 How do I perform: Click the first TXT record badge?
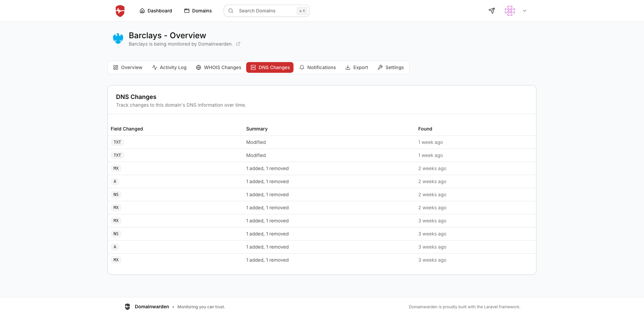(x=117, y=142)
